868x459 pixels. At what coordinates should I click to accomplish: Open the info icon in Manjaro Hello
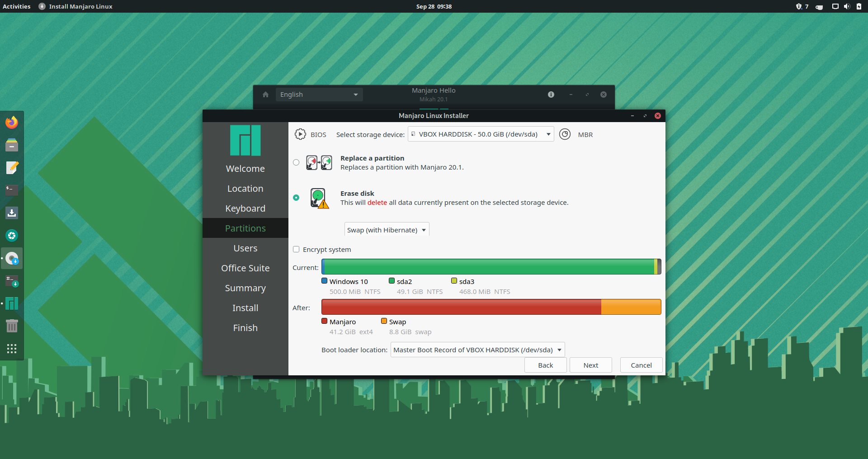[x=551, y=95]
